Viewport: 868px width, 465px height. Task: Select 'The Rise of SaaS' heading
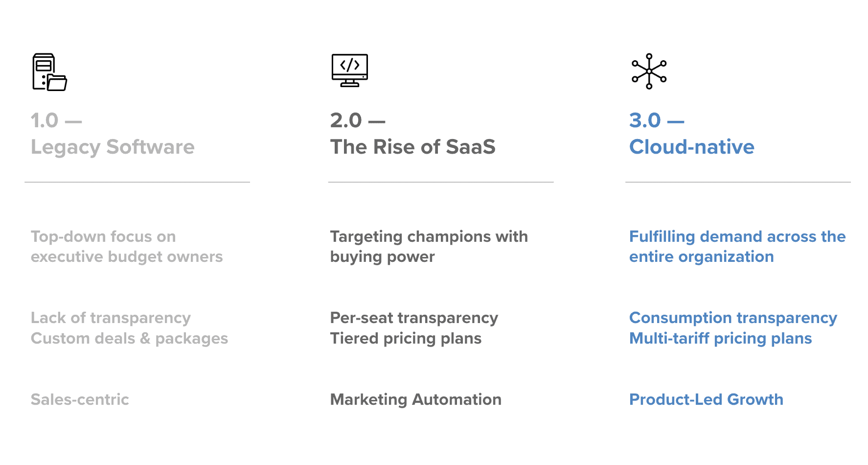412,147
